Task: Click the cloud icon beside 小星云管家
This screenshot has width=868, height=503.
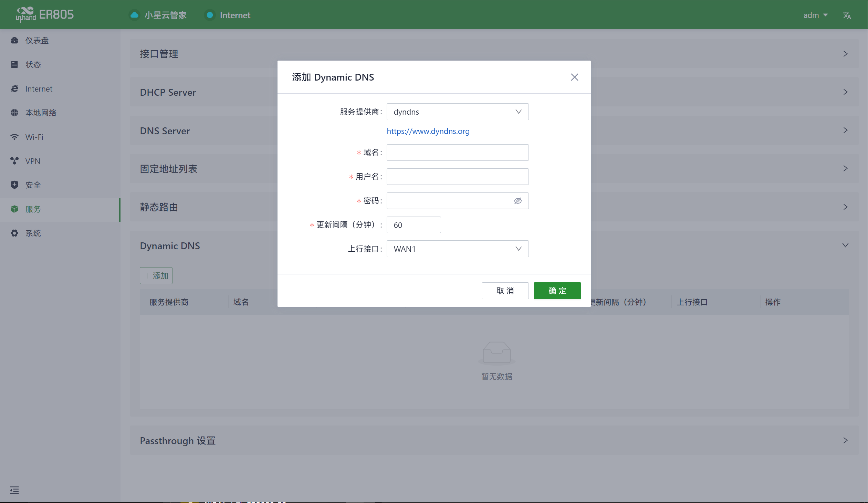Action: [x=134, y=15]
